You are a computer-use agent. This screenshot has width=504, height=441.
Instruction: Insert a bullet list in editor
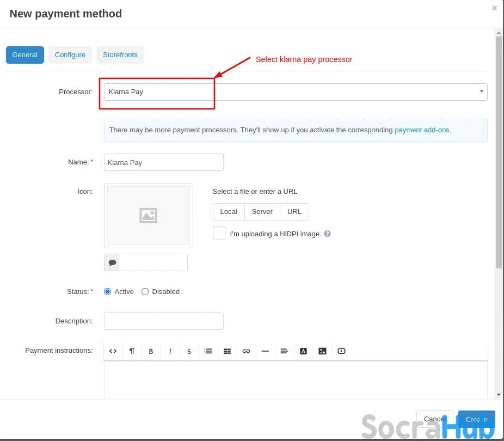[x=208, y=351]
